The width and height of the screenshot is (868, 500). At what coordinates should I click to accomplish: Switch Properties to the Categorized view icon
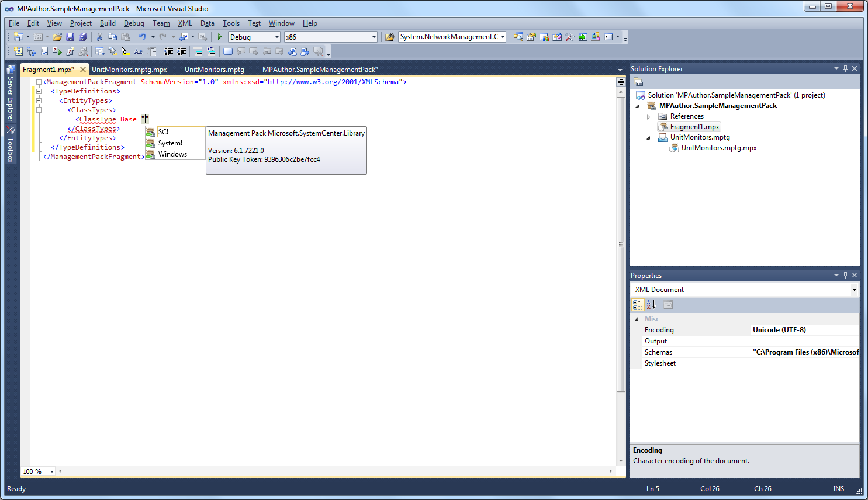[x=638, y=305]
